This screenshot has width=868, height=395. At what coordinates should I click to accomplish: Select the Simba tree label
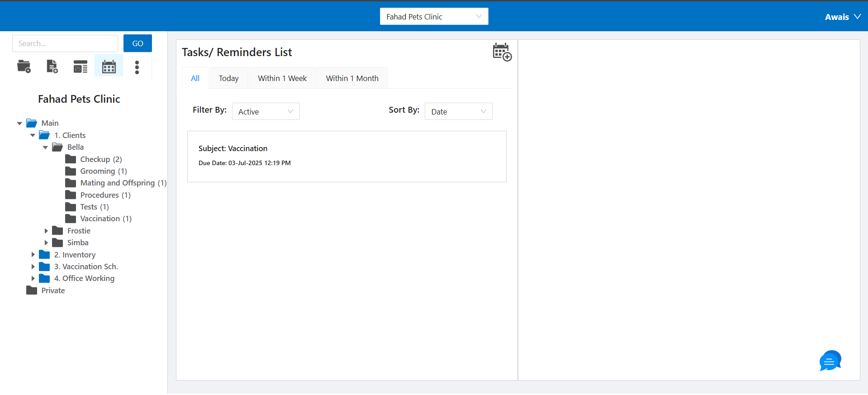click(78, 243)
